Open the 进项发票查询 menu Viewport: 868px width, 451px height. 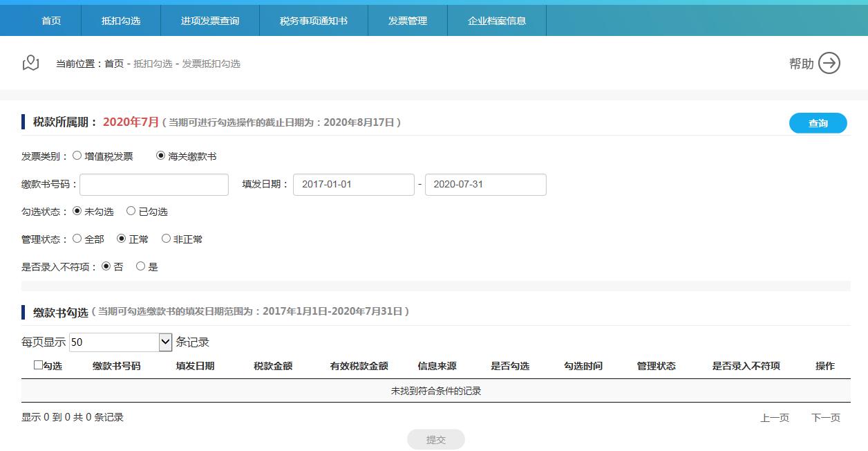pyautogui.click(x=209, y=21)
